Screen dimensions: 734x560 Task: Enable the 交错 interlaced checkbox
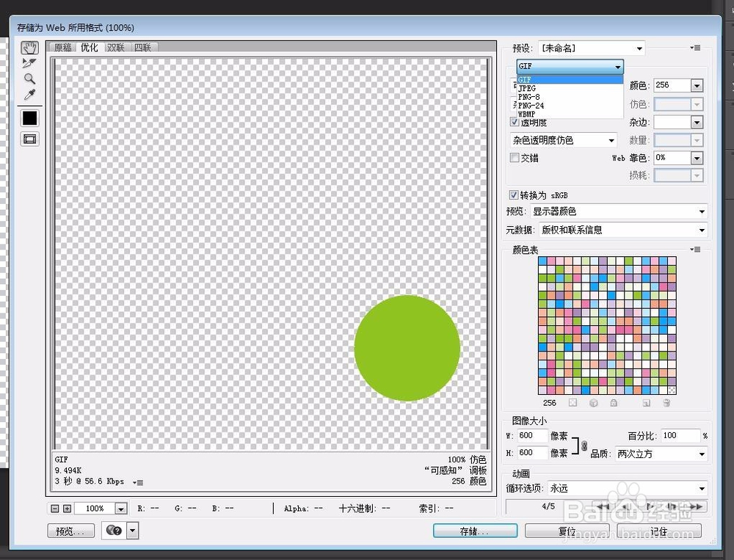(515, 158)
